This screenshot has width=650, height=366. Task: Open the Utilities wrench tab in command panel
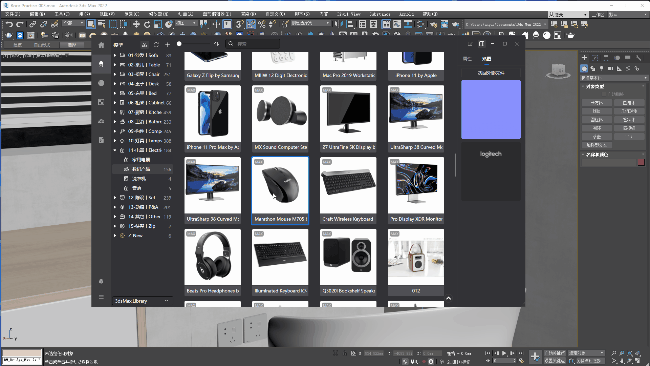(638, 58)
